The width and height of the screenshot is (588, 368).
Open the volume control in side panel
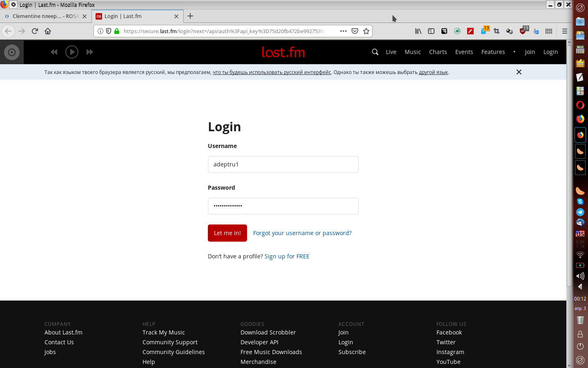point(580,276)
